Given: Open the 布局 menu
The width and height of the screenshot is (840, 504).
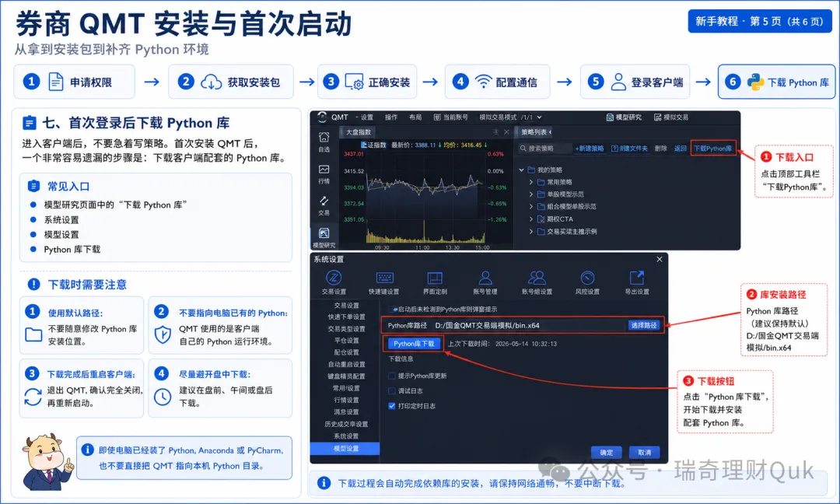Looking at the screenshot, I should coord(415,117).
